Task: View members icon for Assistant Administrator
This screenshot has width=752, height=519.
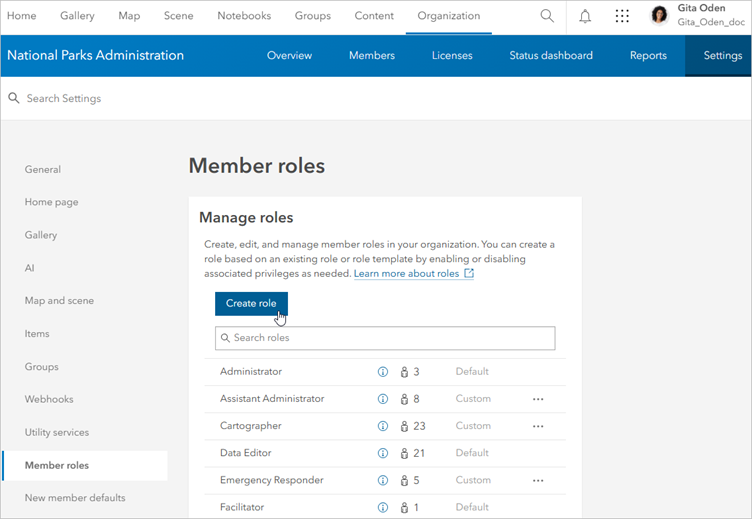Action: tap(404, 399)
